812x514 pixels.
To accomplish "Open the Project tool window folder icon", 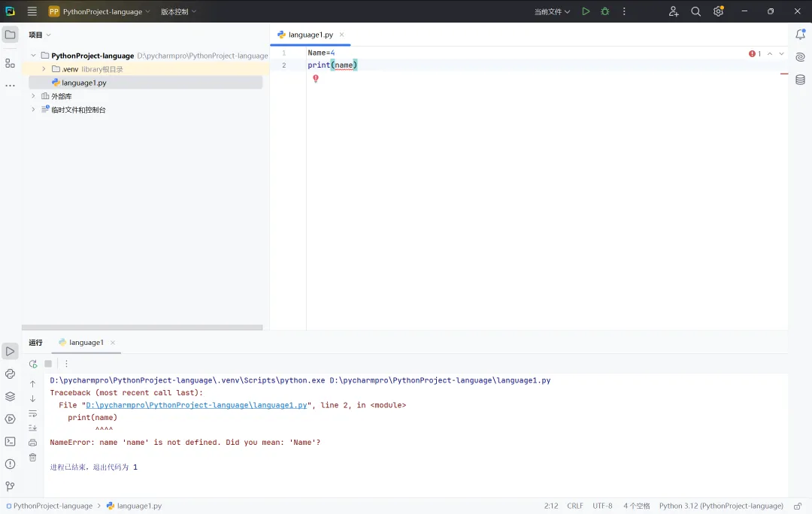I will 11,35.
